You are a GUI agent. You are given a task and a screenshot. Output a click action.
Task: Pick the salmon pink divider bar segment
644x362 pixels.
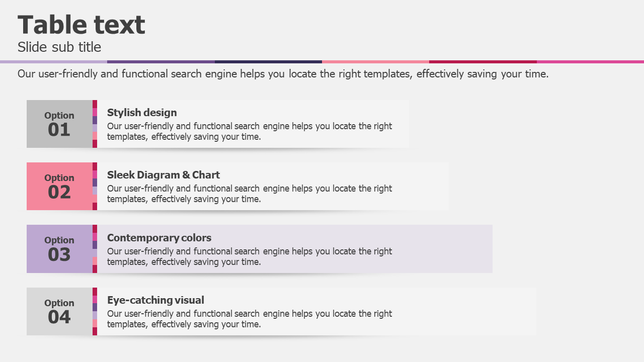click(x=375, y=62)
